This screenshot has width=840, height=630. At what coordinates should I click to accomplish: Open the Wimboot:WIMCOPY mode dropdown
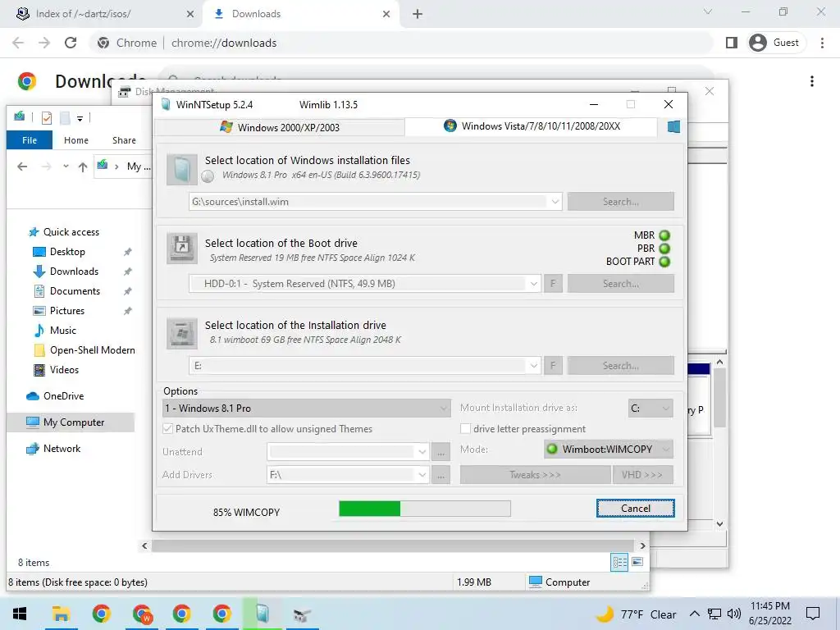609,450
